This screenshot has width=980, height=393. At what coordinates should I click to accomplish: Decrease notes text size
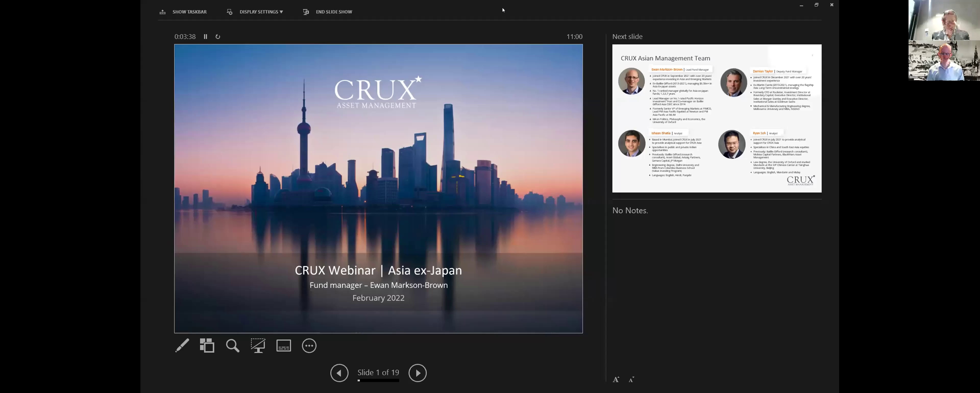[x=632, y=380]
